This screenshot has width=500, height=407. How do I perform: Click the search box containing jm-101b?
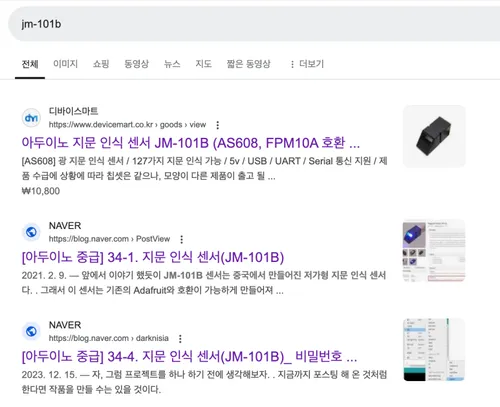[x=254, y=24]
